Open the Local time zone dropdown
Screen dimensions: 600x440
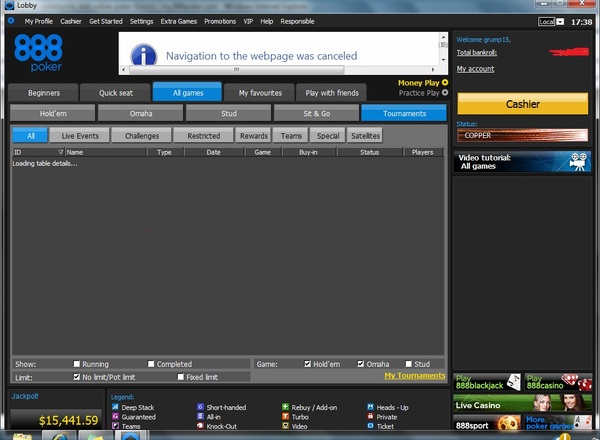click(x=560, y=21)
